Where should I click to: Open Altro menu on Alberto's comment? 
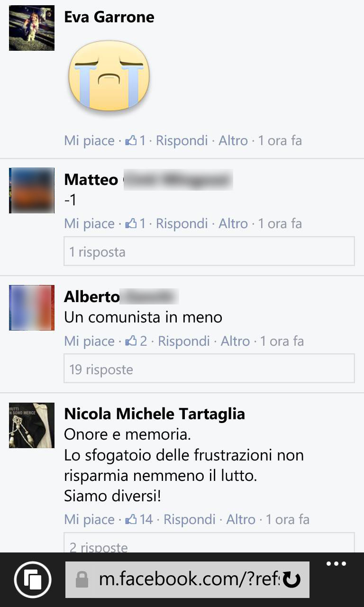tap(235, 341)
